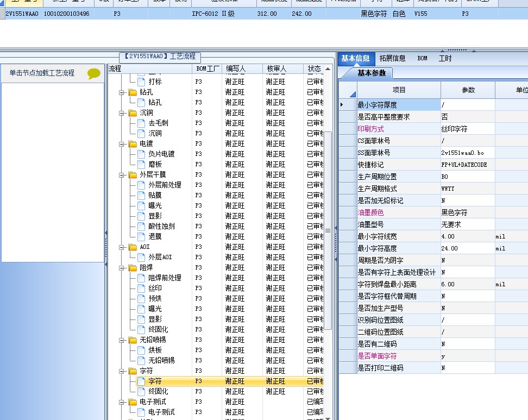528x420 pixels.
Task: Sort by the 流程 column header
Action: pos(150,68)
